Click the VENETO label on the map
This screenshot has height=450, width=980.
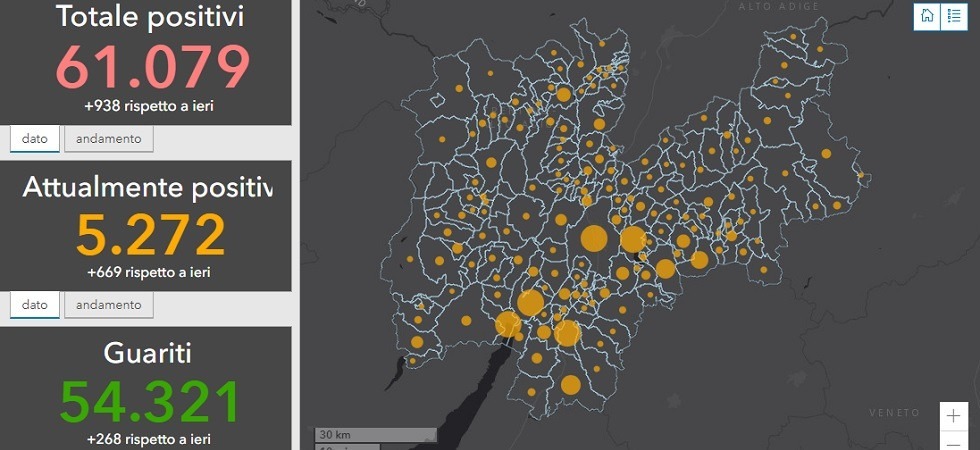[x=894, y=413]
